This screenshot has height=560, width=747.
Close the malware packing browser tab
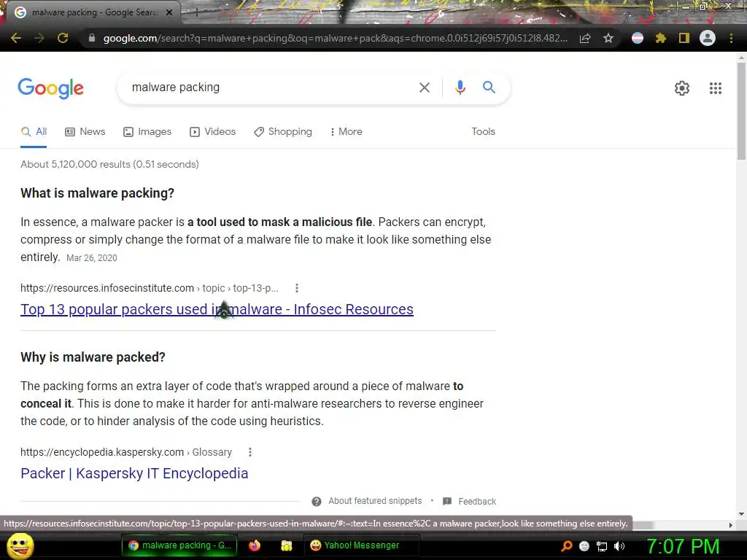169,13
